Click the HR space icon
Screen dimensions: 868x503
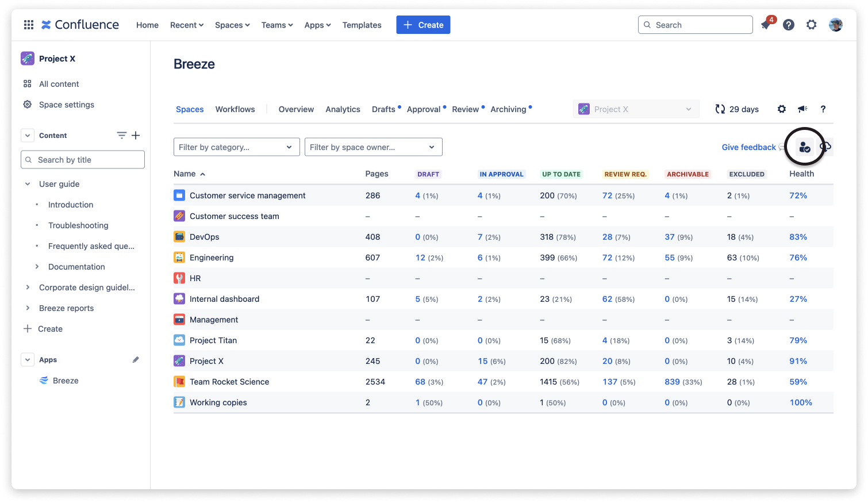tap(179, 278)
